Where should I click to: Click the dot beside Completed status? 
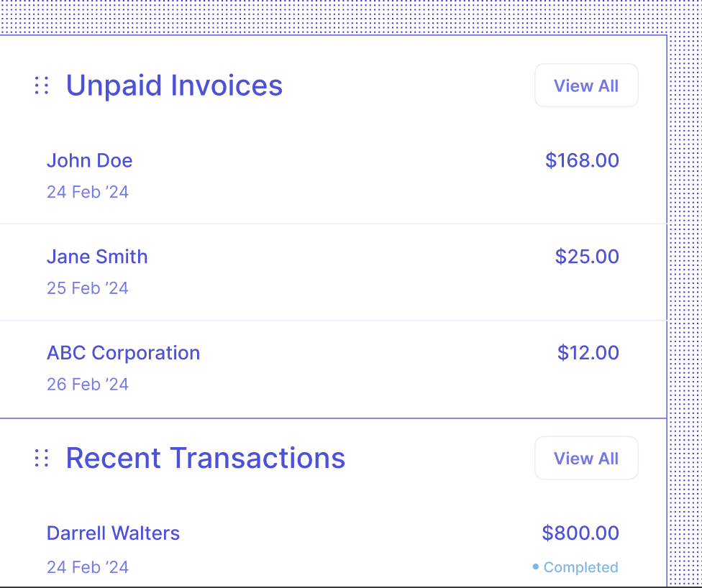tap(536, 567)
